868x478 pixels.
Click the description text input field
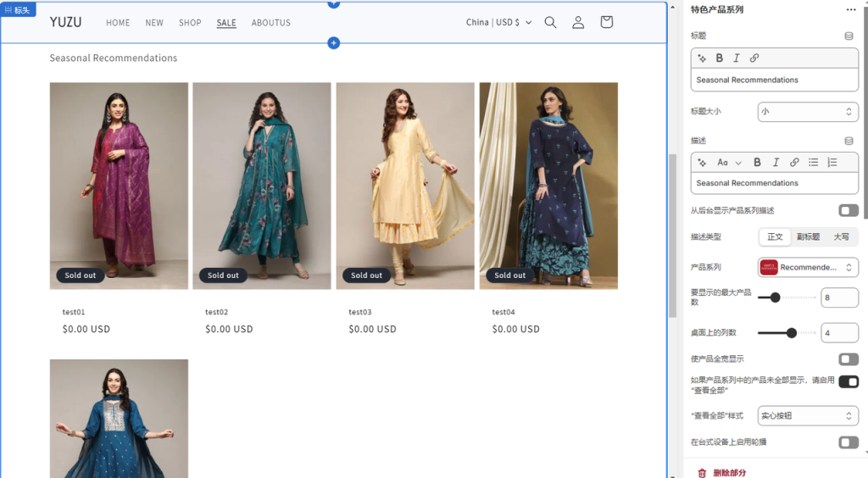click(x=775, y=183)
